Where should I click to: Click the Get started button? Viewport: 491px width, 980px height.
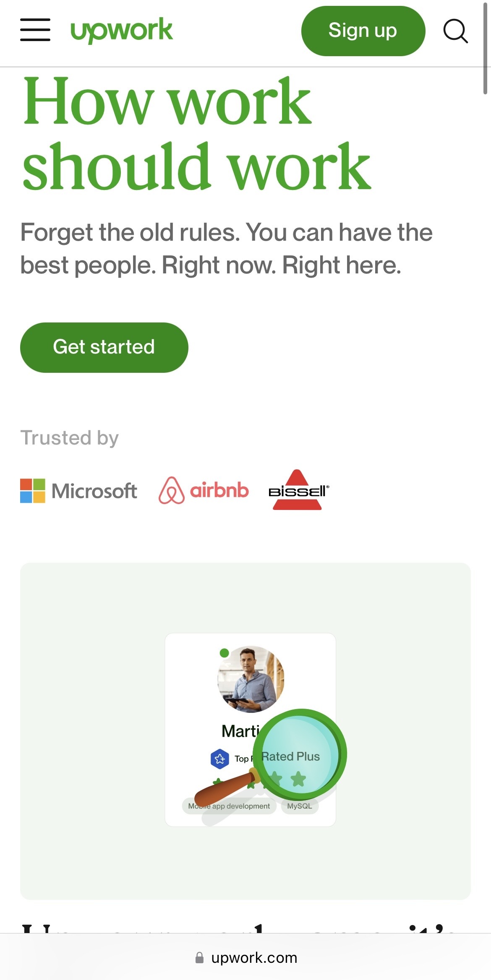coord(104,347)
